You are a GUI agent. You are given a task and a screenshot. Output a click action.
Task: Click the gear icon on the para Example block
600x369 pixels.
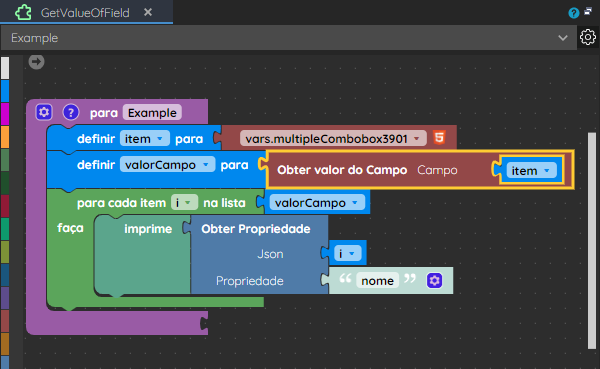(44, 112)
